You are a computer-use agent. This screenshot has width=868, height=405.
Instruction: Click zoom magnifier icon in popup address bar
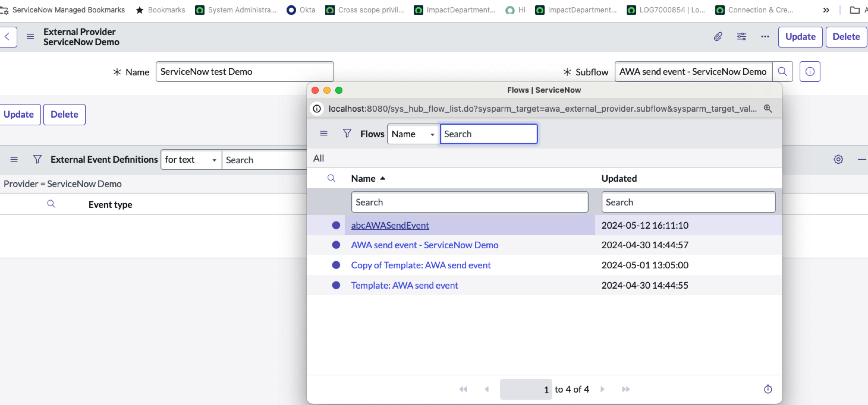tap(768, 109)
